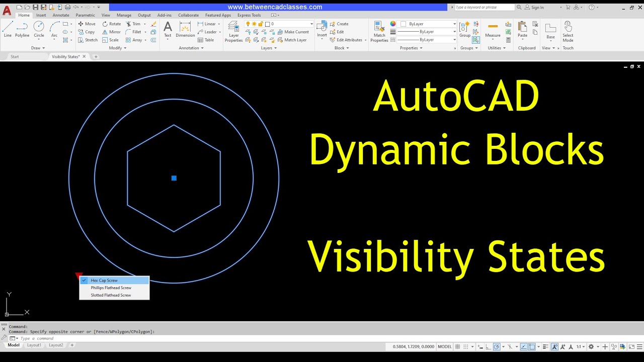Screen dimensions: 644x362
Task: Click the Paste clipboard button
Action: coord(522,29)
